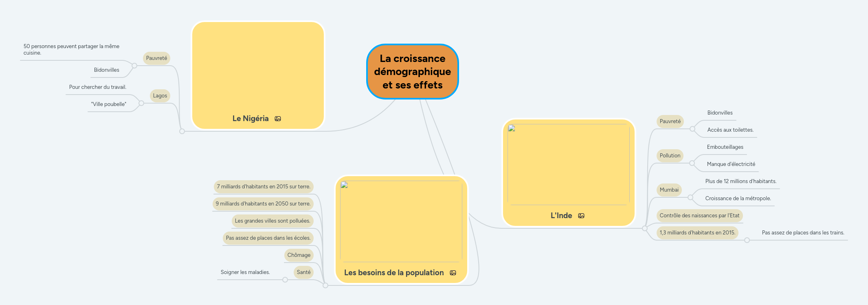Screen dimensions: 868x305
Task: Click the text Pour chercher du travail.
Action: pos(98,87)
